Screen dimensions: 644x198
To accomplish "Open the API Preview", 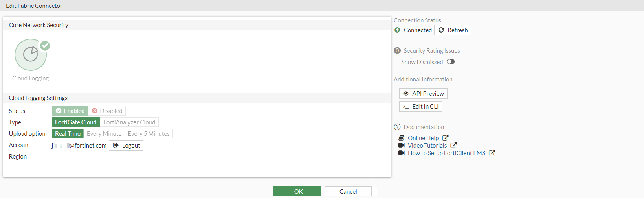I will (423, 94).
